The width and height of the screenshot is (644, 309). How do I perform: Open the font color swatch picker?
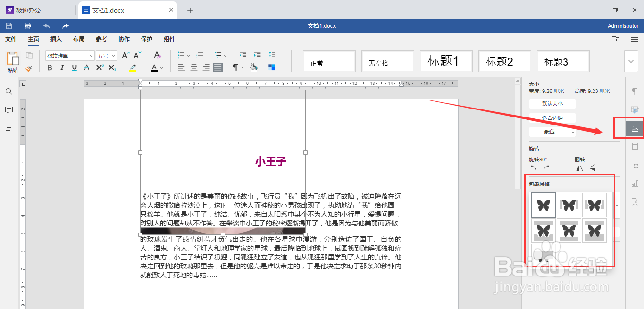(x=160, y=67)
